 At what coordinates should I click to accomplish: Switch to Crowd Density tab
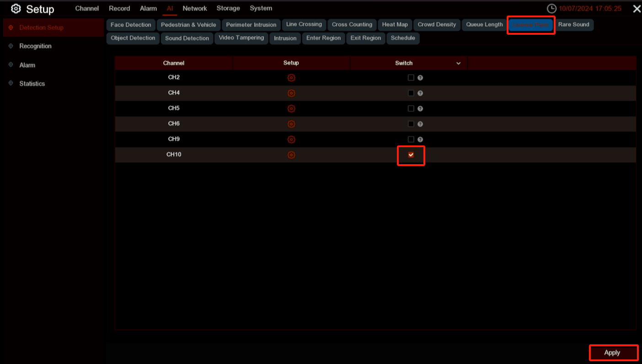click(437, 25)
